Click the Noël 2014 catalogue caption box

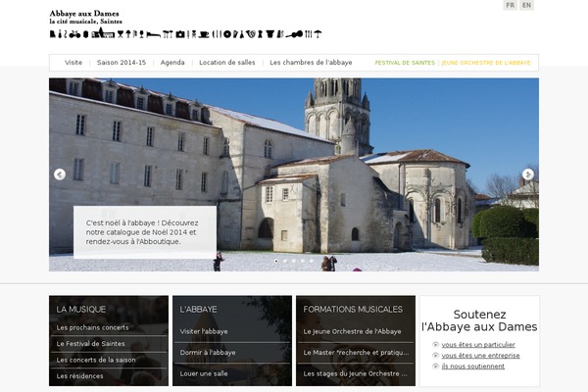point(145,232)
